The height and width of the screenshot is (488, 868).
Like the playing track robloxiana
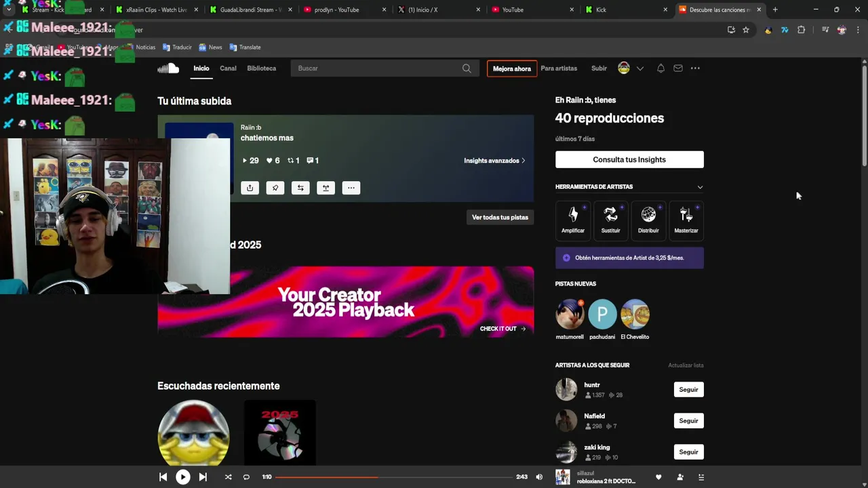tap(658, 477)
